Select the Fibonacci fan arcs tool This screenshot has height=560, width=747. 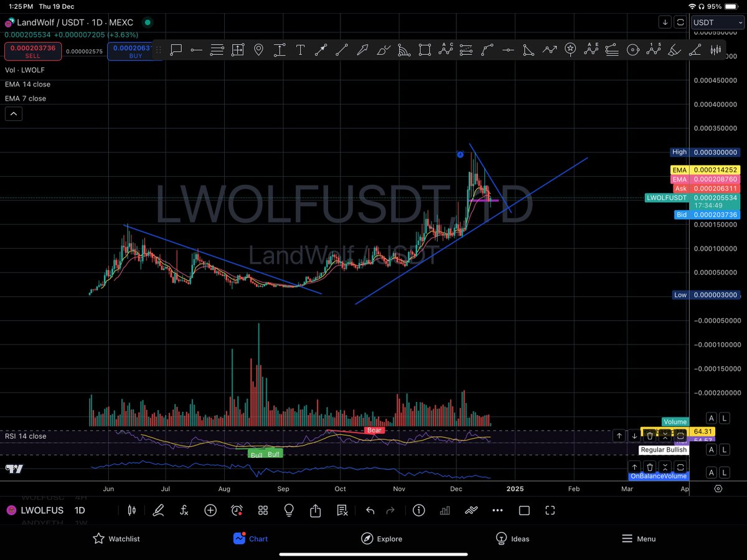coord(403,50)
